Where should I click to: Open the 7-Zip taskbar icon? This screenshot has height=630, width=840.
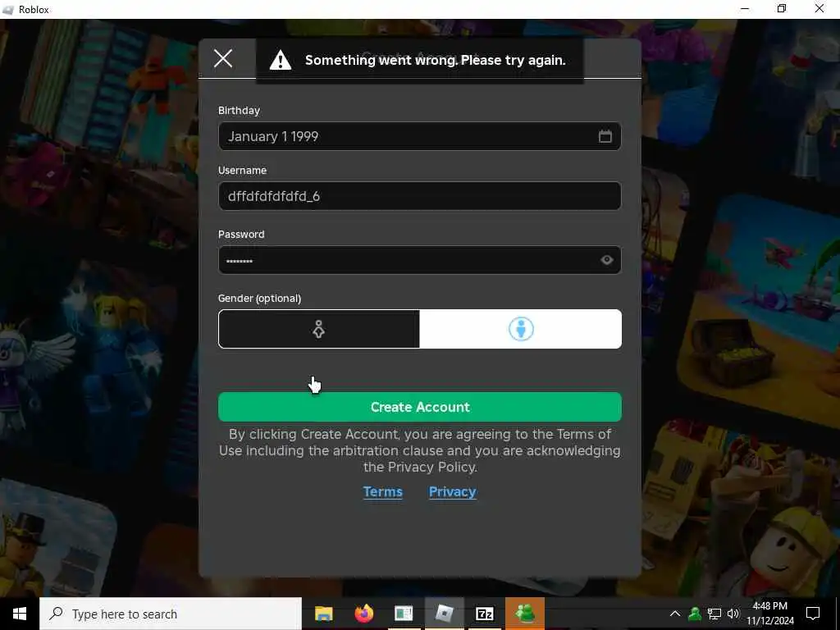pyautogui.click(x=484, y=614)
